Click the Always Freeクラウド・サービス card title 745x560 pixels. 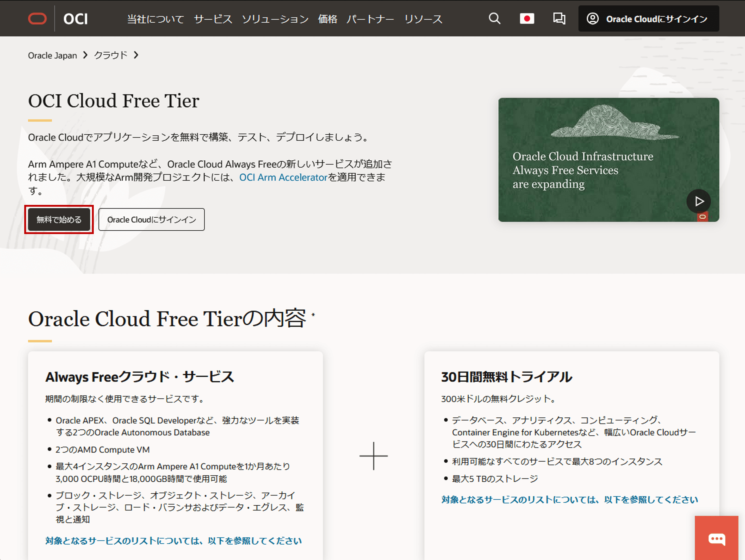[x=139, y=377]
